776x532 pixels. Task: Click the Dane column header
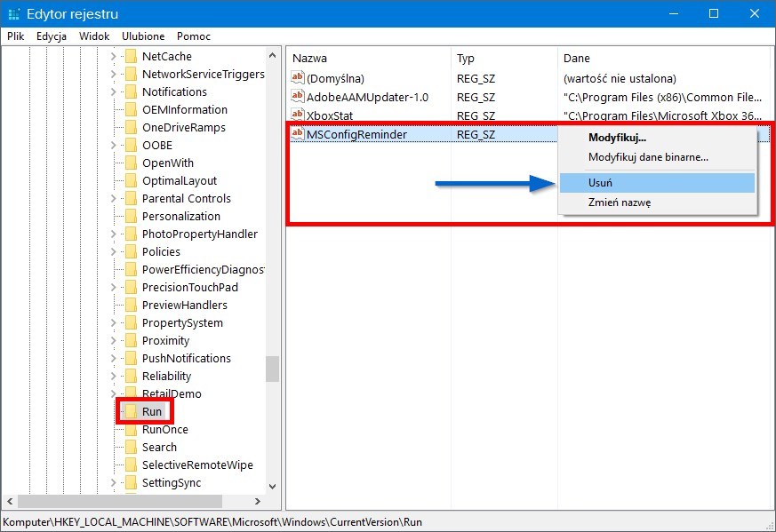(664, 59)
